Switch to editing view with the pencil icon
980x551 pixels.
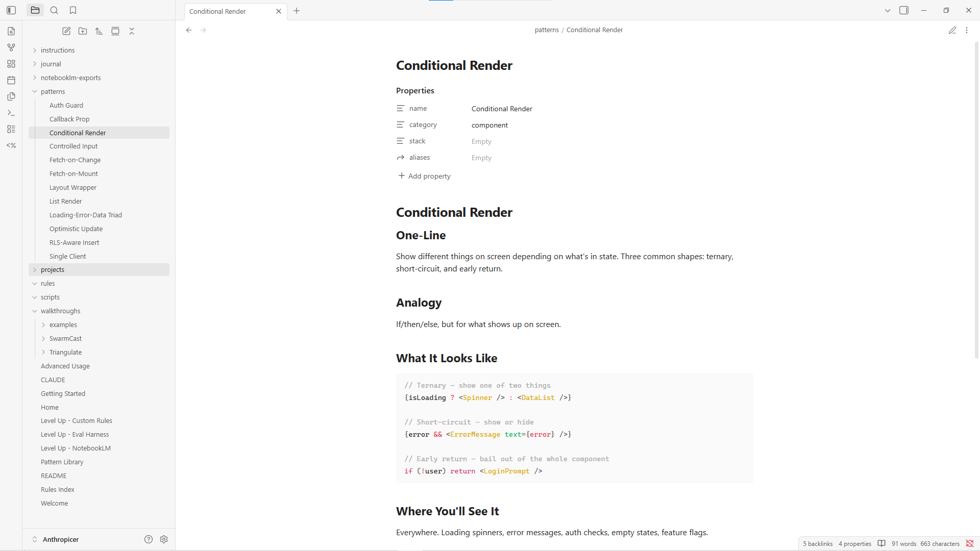[952, 30]
